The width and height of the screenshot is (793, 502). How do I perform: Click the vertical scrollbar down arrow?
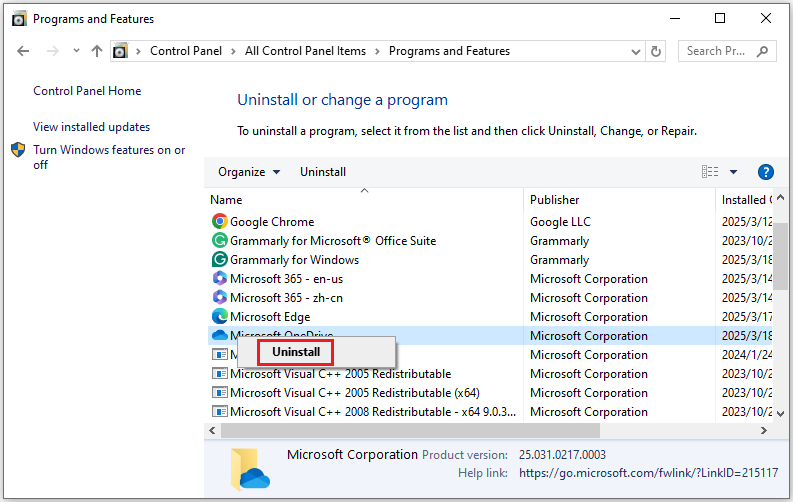tap(780, 414)
